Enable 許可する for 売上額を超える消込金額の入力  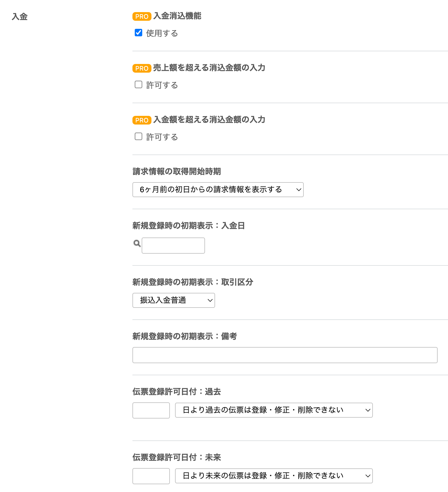(138, 84)
